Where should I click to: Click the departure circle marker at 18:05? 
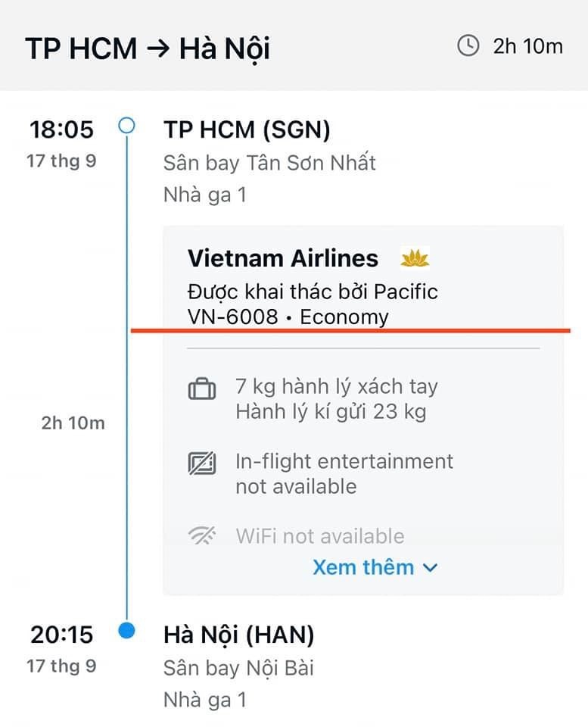click(126, 123)
